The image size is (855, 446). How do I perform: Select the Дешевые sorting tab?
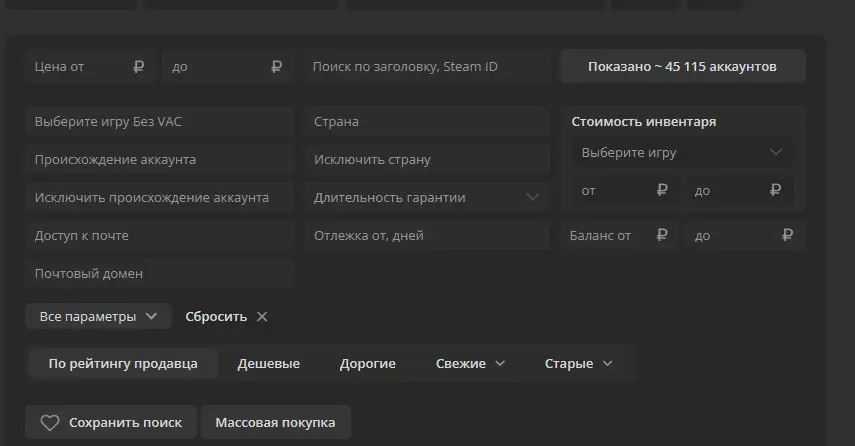click(x=268, y=364)
